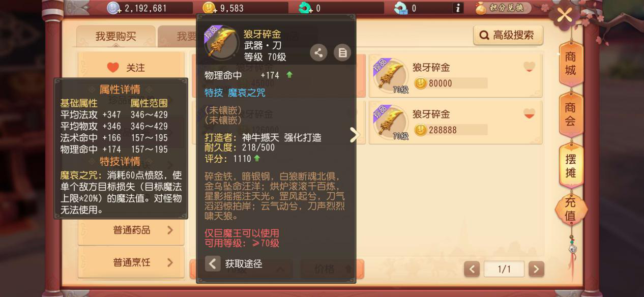644x297 pixels.
Task: Go to next page of listings
Action: (536, 269)
